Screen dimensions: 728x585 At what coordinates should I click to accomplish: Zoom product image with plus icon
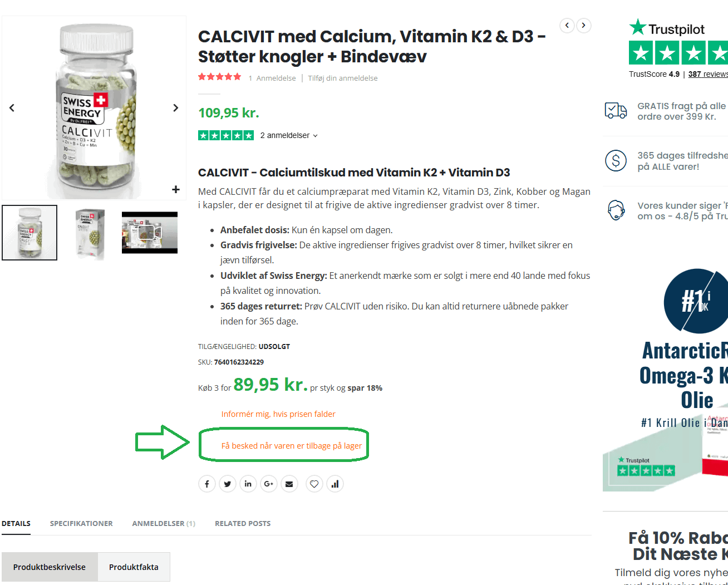pyautogui.click(x=176, y=189)
